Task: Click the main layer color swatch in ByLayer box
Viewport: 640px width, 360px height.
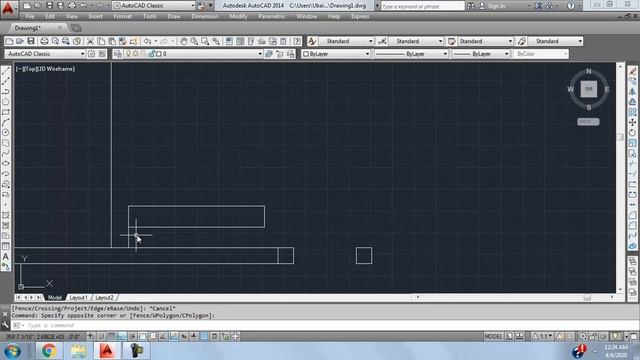Action: pyautogui.click(x=306, y=54)
